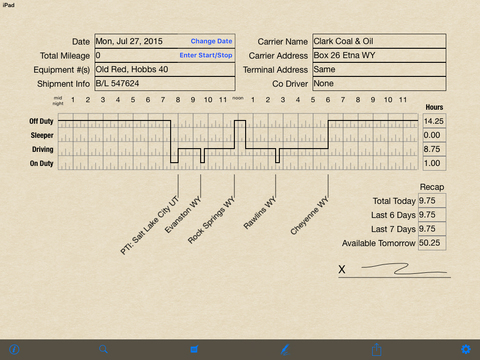
Task: Edit Carrier Address Box 26 Etna WY
Action: coord(379,55)
